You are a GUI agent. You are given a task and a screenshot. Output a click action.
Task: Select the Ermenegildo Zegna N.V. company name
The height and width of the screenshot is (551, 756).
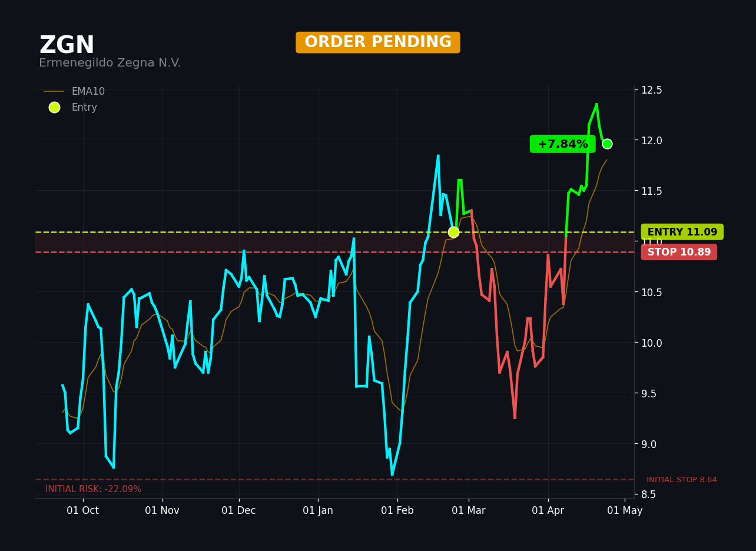pyautogui.click(x=110, y=63)
